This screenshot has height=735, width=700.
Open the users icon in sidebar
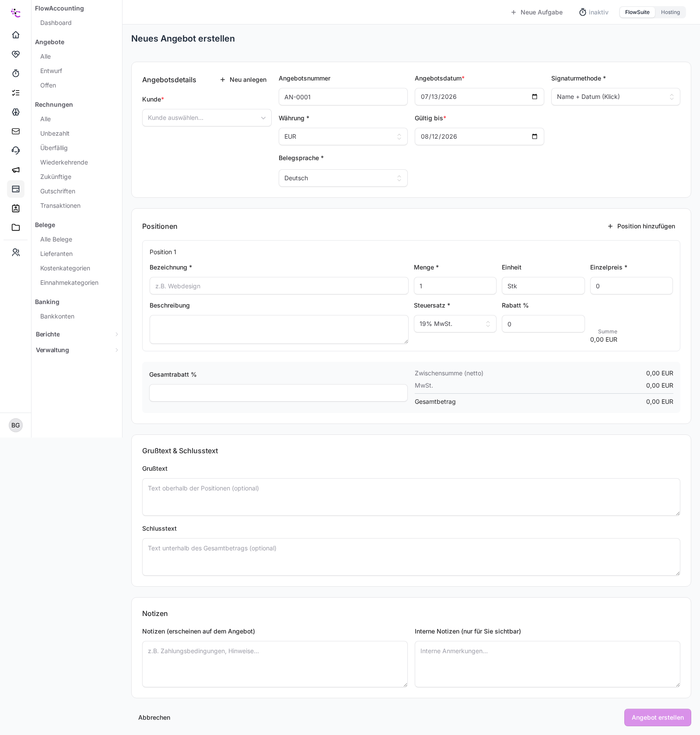click(16, 252)
